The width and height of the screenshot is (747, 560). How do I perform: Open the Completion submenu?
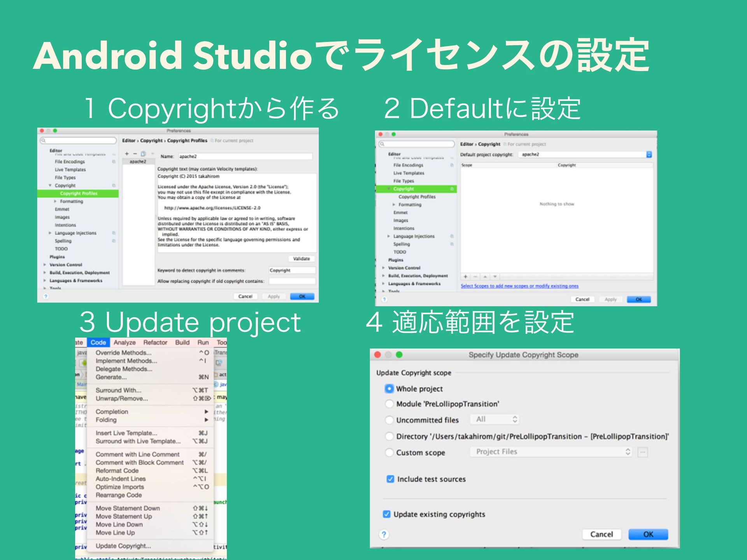(150, 411)
